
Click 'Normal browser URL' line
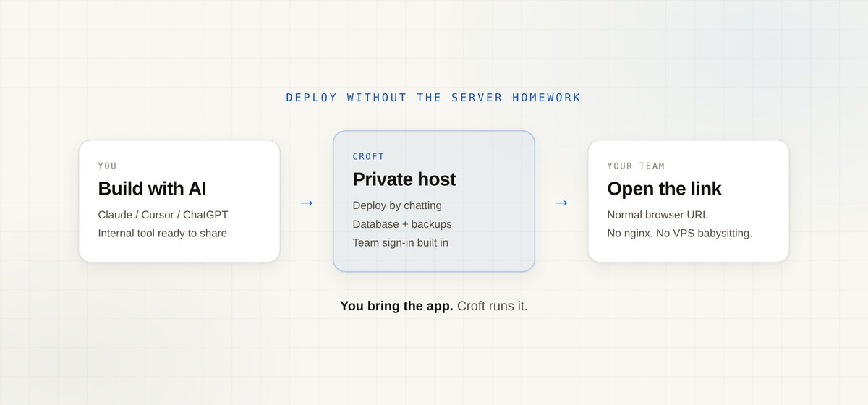click(x=658, y=215)
